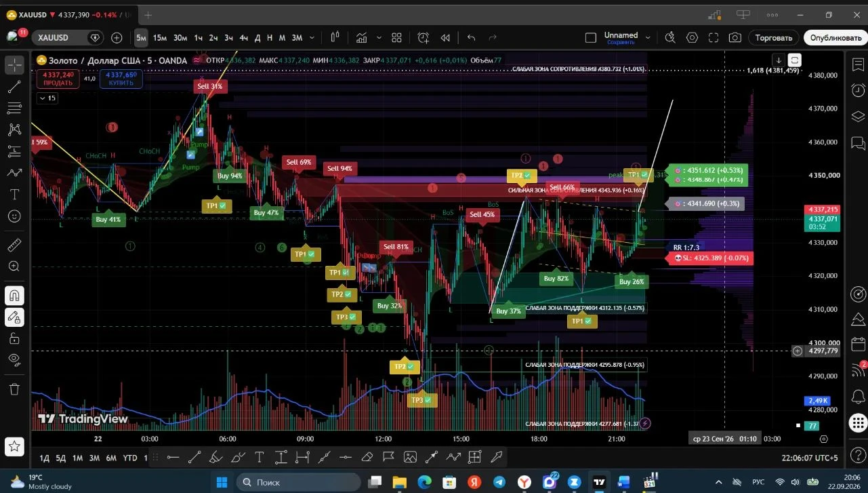Click the Опубликовать button

point(836,38)
